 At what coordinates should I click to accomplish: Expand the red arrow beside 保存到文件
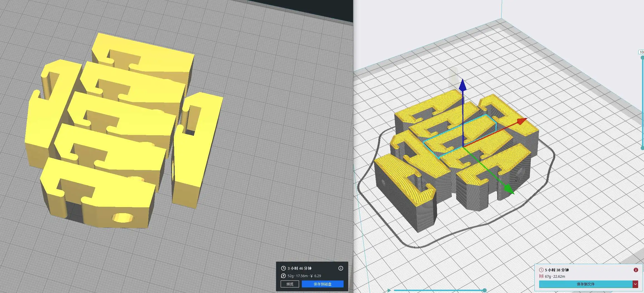coord(635,284)
